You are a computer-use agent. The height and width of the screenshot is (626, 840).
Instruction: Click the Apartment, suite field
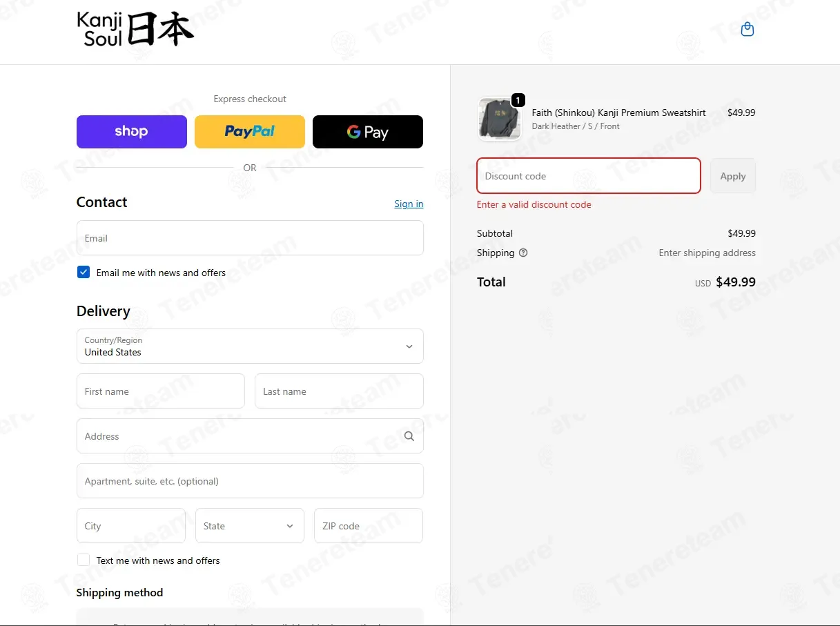click(250, 481)
